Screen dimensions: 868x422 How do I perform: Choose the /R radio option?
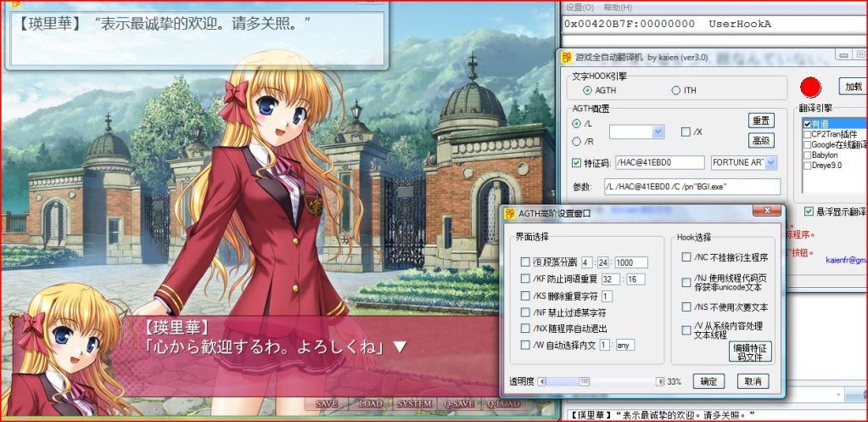(x=576, y=142)
